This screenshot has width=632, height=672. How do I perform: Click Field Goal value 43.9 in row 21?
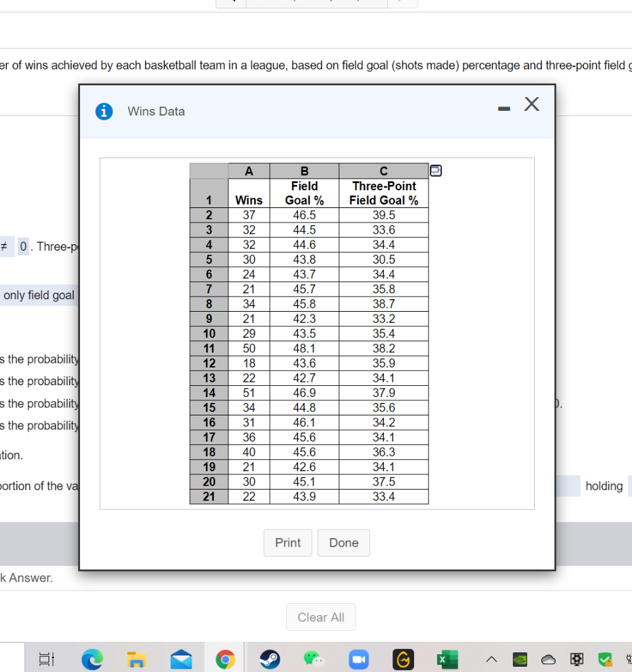pos(305,497)
